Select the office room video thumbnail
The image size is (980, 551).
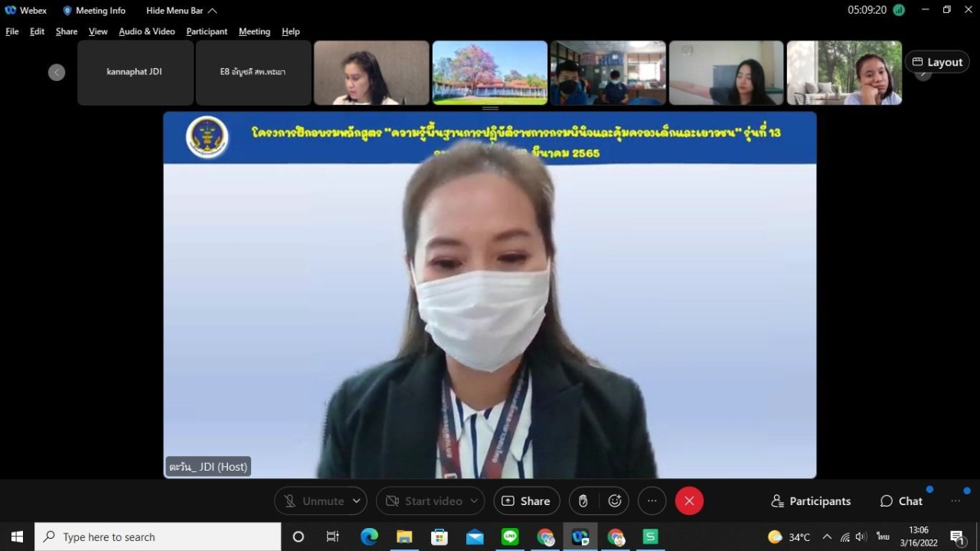(x=608, y=73)
